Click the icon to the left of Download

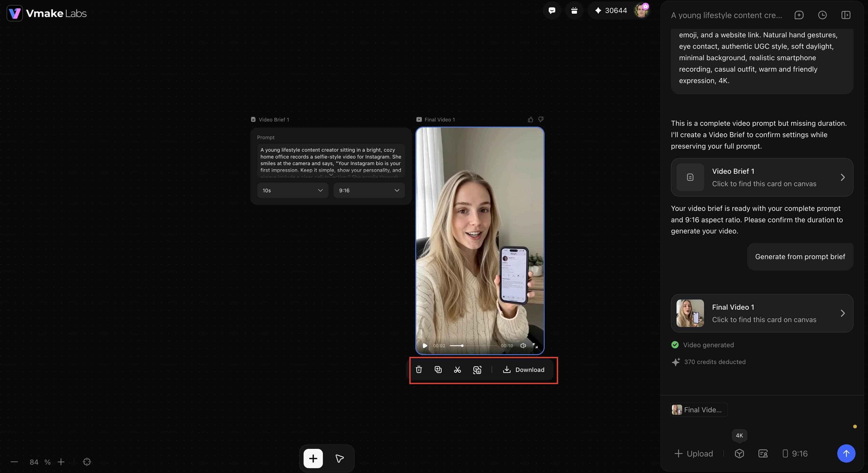(x=477, y=370)
